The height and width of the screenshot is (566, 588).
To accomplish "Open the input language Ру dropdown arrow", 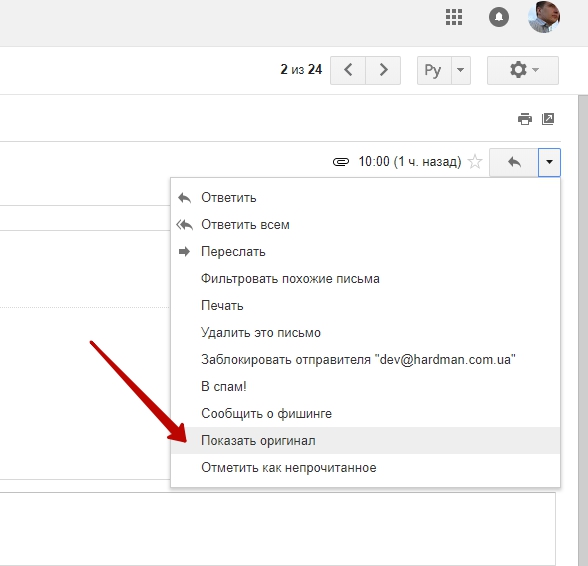I will point(461,70).
